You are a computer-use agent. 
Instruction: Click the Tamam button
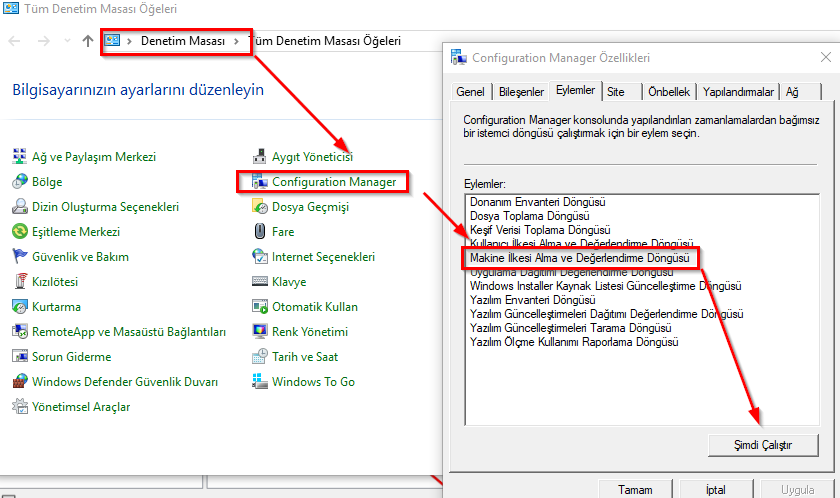[635, 489]
